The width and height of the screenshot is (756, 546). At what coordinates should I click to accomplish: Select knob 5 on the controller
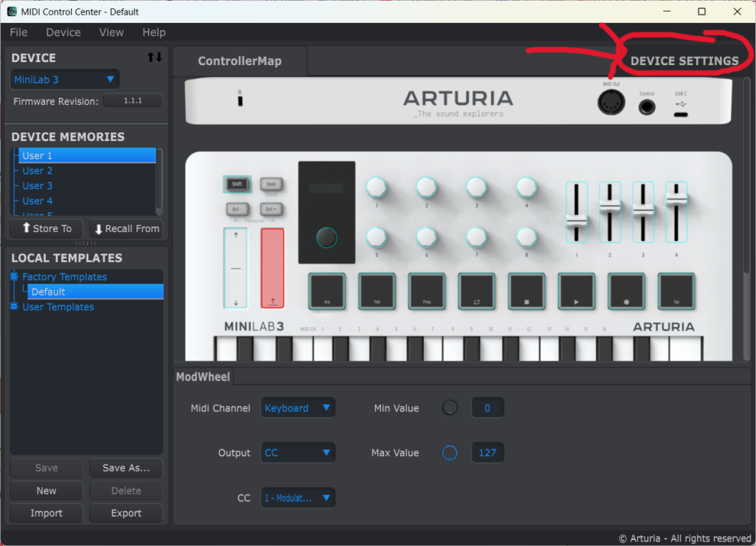pos(377,237)
